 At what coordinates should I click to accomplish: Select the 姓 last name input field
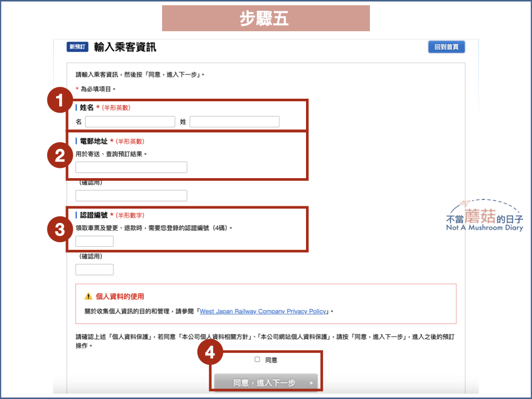(x=234, y=121)
